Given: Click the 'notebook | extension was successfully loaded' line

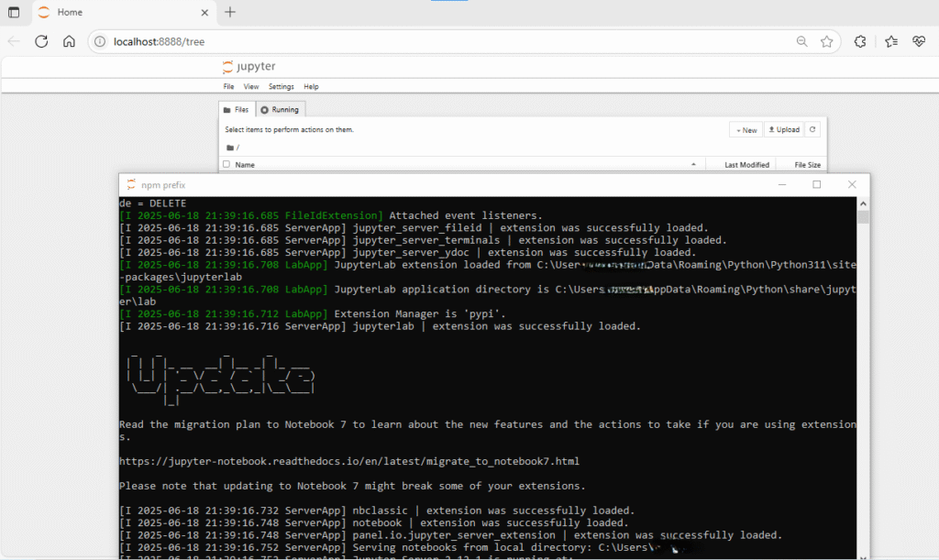Looking at the screenshot, I should pos(374,523).
